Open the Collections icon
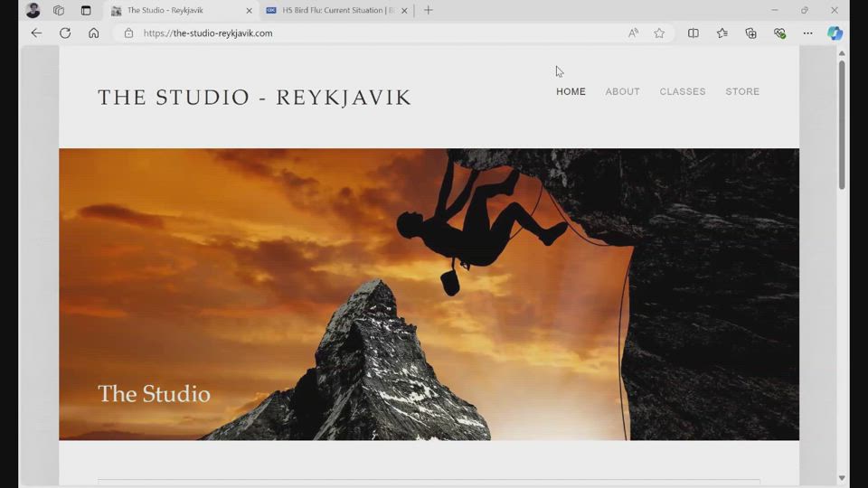The height and width of the screenshot is (488, 868). pos(750,33)
